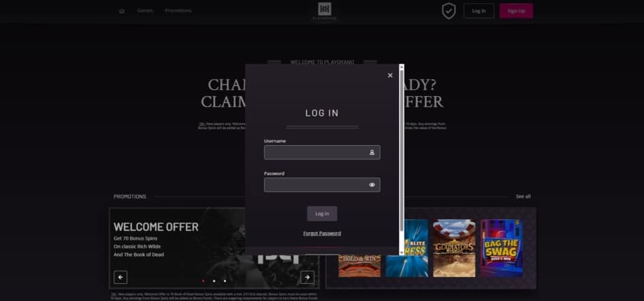The image size is (644, 301).
Task: Open the Gladiators Rising game thumbnail
Action: (454, 248)
